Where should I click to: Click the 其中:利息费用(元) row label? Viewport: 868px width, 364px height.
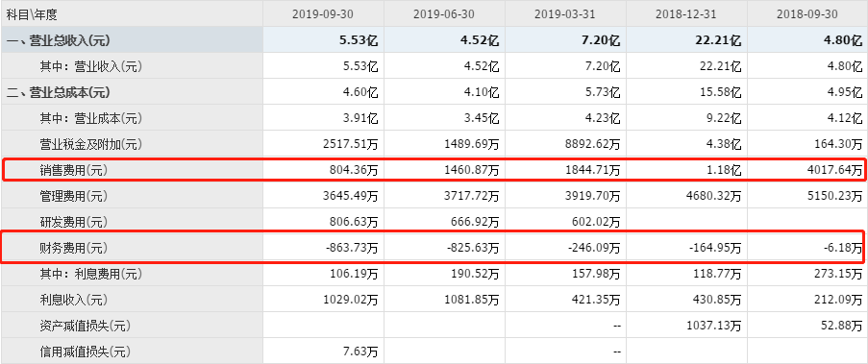point(90,274)
